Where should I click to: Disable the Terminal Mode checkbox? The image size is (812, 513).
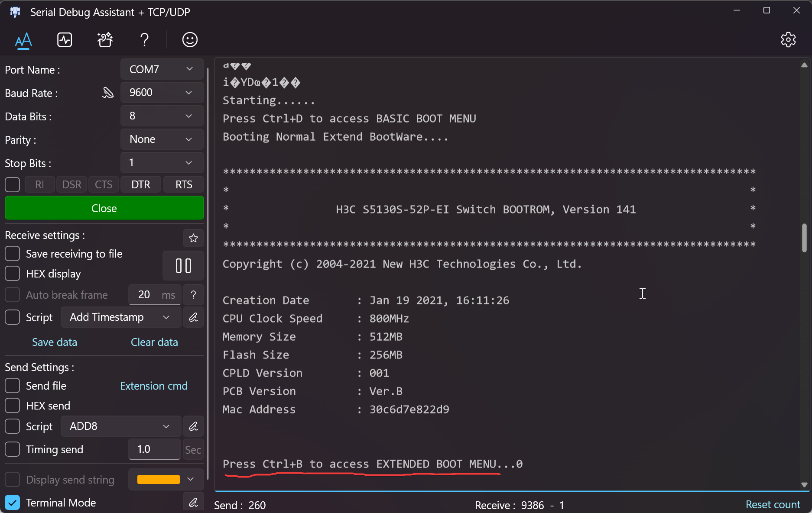[x=13, y=503]
